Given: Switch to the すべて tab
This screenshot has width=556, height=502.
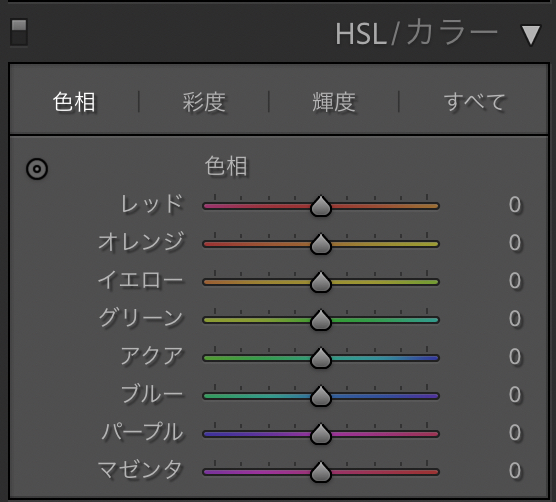Looking at the screenshot, I should [x=474, y=102].
